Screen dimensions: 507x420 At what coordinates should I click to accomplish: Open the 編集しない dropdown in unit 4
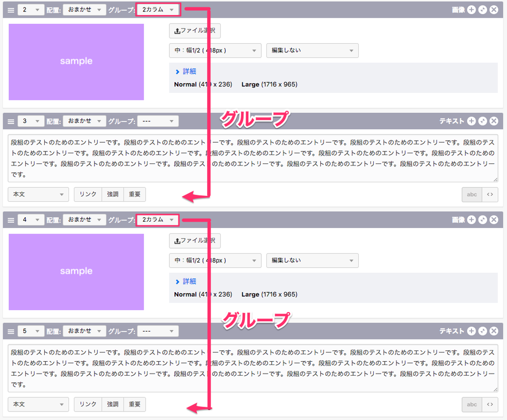(312, 260)
